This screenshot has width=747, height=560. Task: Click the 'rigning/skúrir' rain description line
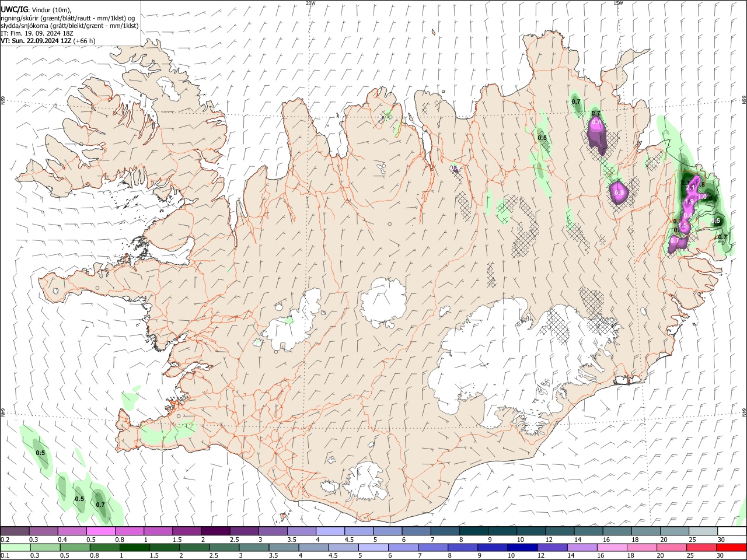click(x=68, y=18)
